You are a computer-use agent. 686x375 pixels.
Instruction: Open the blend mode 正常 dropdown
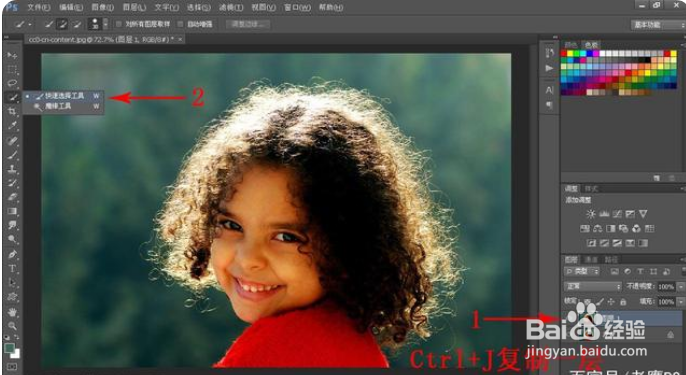point(593,287)
